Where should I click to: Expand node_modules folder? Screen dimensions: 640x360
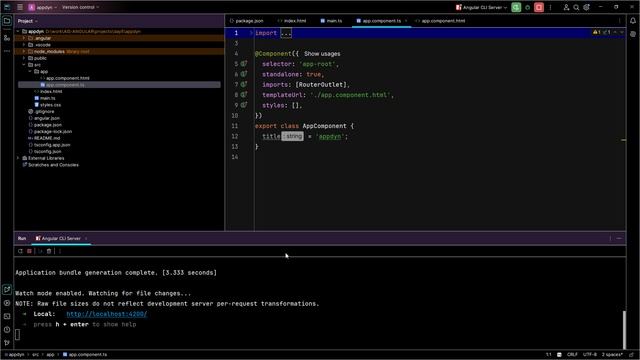coord(24,51)
